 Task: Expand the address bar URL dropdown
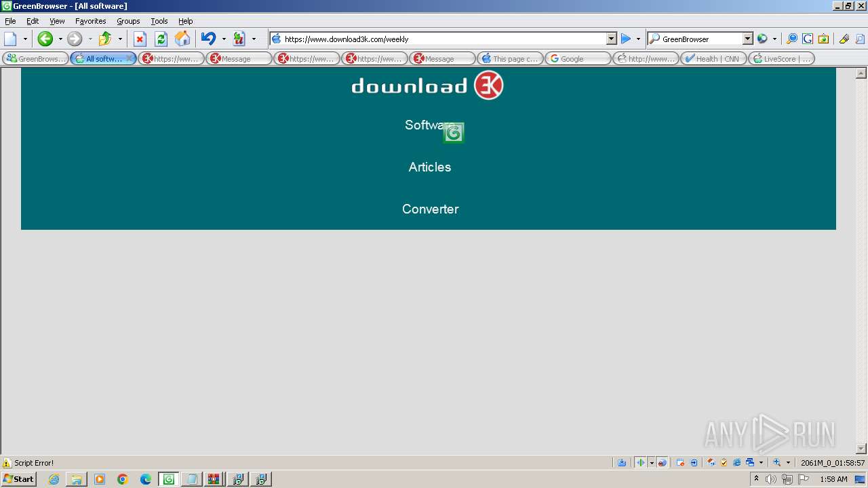pos(611,39)
